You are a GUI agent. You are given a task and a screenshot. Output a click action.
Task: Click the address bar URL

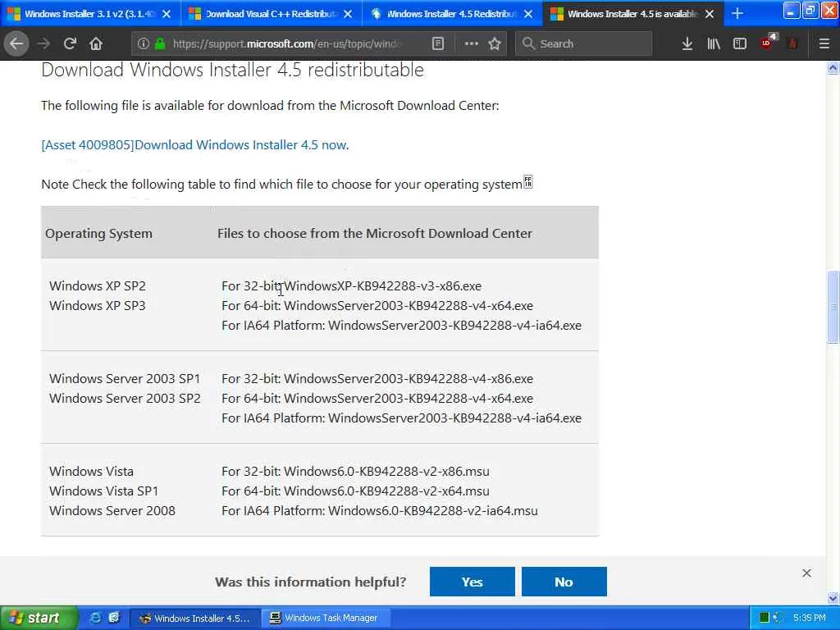tap(286, 44)
